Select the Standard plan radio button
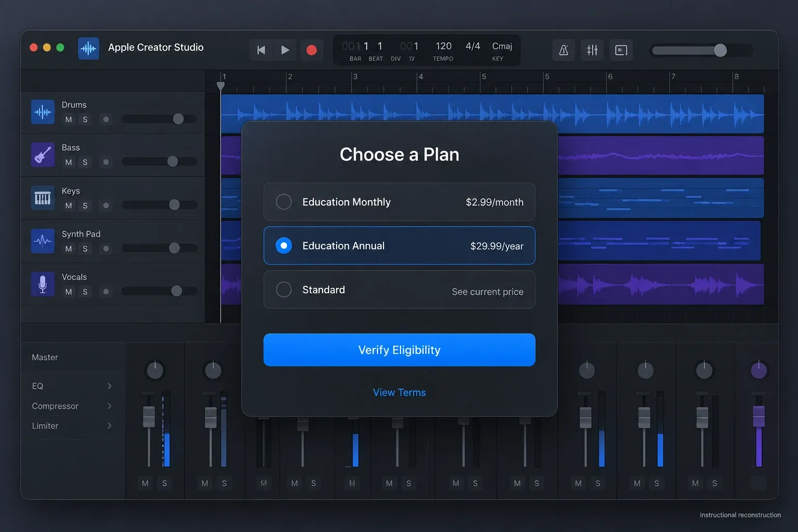The height and width of the screenshot is (532, 798). (x=284, y=289)
